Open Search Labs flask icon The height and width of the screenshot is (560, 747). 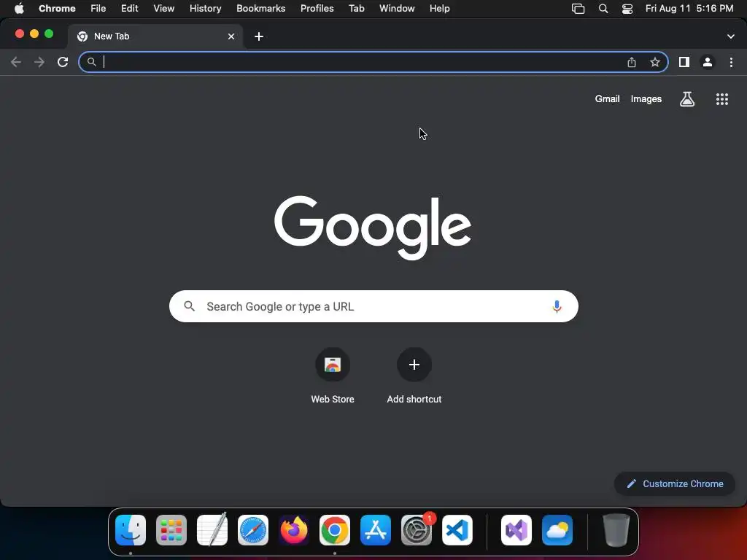coord(686,99)
